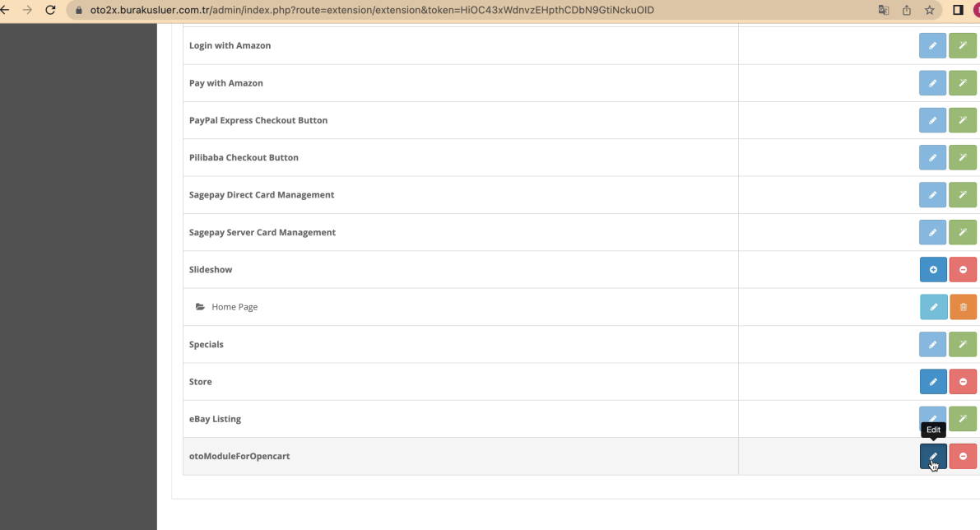
Task: Click edit icon for Login with Amazon
Action: tap(932, 45)
